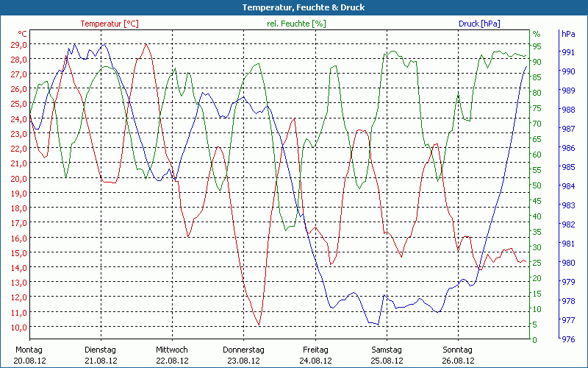Click the '979' pressure axis value

tap(568, 282)
